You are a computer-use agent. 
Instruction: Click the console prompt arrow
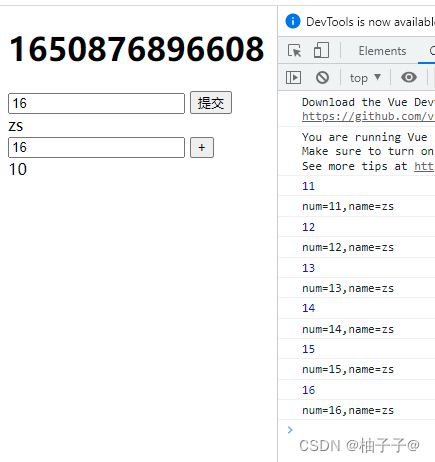click(x=290, y=430)
